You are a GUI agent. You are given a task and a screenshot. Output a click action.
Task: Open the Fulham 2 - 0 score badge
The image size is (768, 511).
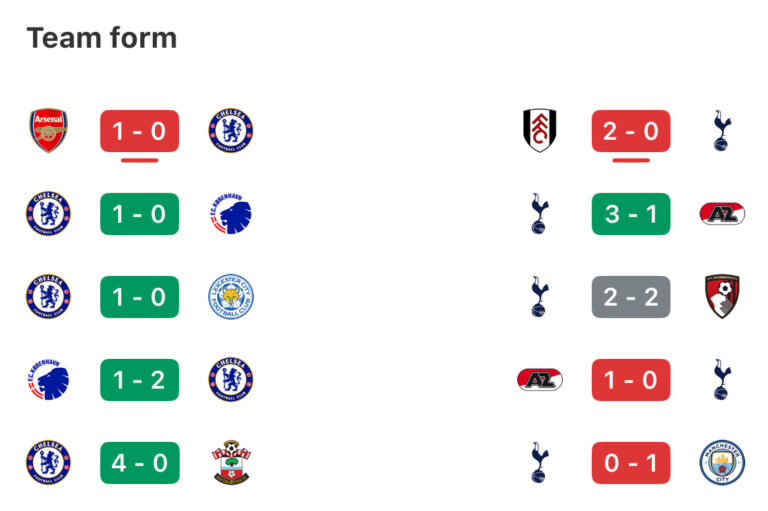[631, 131]
